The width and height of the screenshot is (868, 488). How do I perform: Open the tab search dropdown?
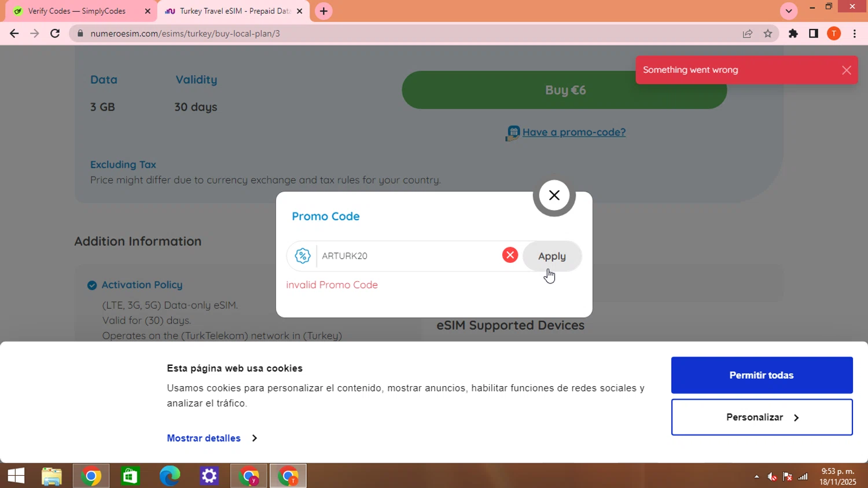click(788, 11)
